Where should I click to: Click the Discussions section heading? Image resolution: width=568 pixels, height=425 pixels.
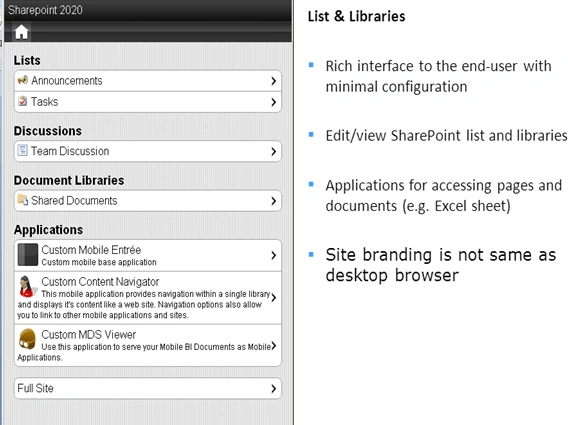tap(47, 131)
